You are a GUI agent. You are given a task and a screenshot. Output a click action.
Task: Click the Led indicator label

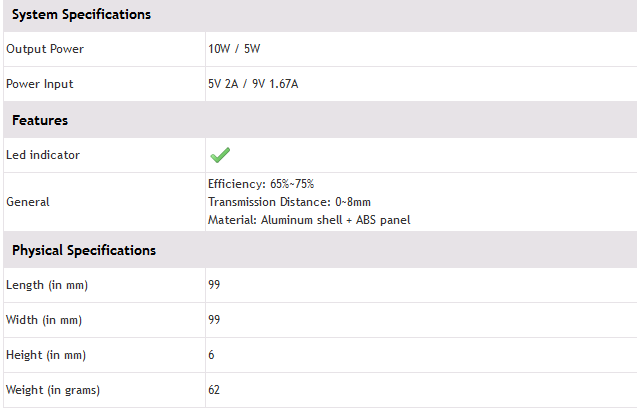[43, 155]
